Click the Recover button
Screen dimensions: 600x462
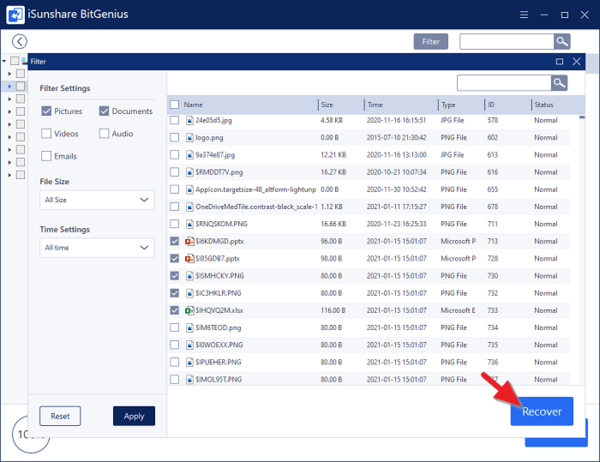pos(542,411)
